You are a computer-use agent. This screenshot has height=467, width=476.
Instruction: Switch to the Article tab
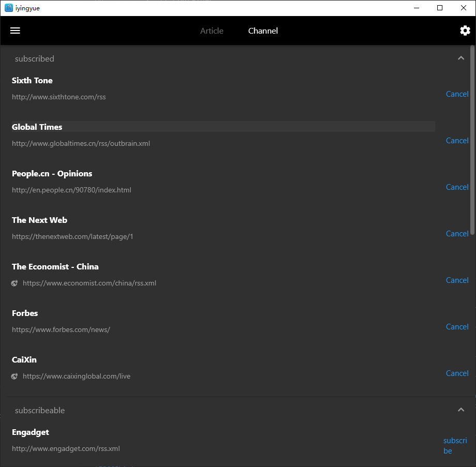point(211,31)
